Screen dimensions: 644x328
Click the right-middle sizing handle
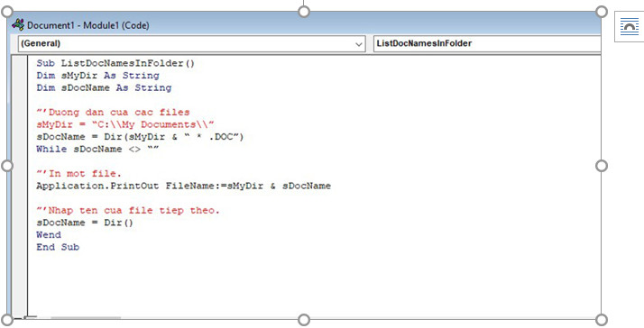[602, 166]
